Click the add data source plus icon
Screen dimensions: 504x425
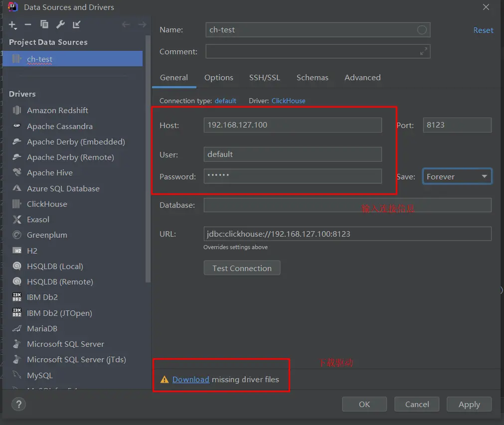[12, 25]
